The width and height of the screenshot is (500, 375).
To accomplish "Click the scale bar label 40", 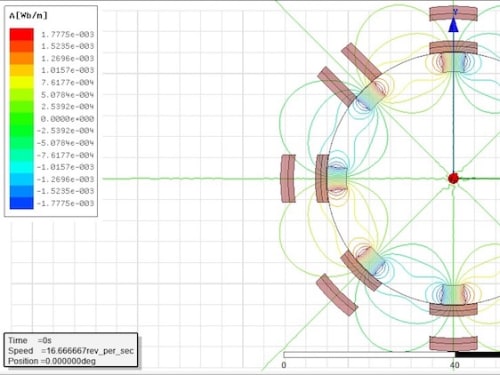I will point(454,365).
